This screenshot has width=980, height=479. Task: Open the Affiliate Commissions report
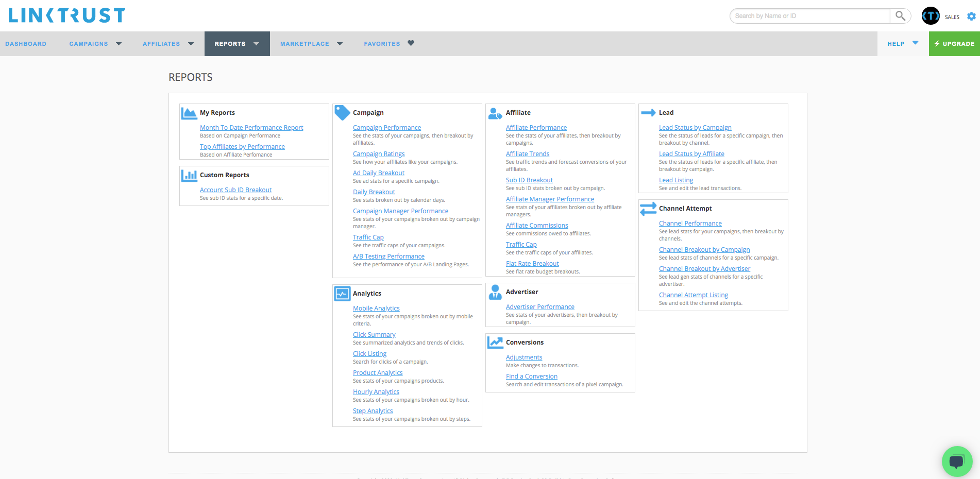[x=537, y=226]
